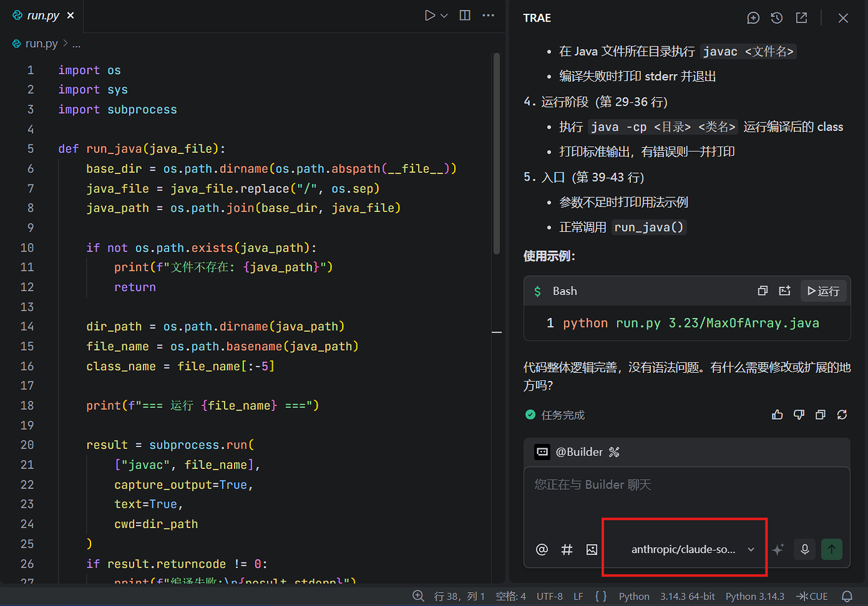The width and height of the screenshot is (868, 606).
Task: Click the line and column indicator 行 38, 列 1
Action: coord(459,596)
